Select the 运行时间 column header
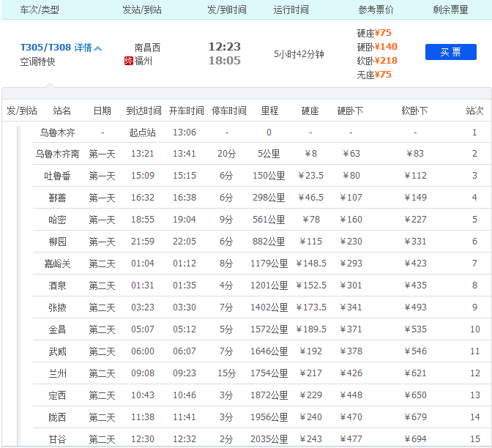The height and width of the screenshot is (448, 492). tap(291, 10)
